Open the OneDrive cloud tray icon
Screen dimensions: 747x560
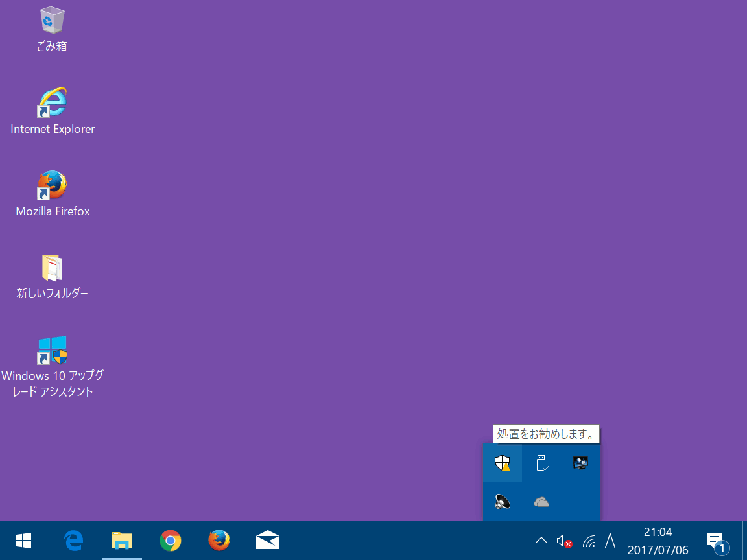pos(541,502)
